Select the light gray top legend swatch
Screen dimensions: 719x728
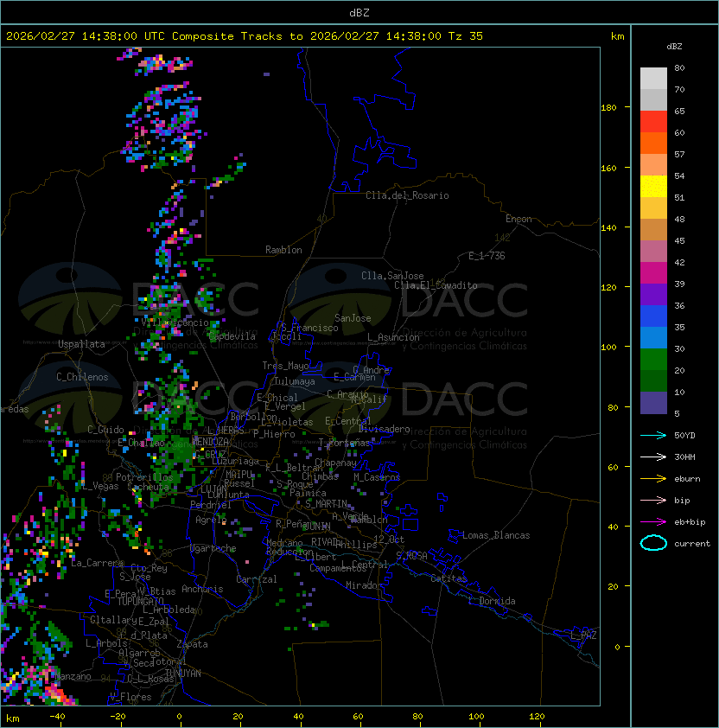click(x=653, y=78)
